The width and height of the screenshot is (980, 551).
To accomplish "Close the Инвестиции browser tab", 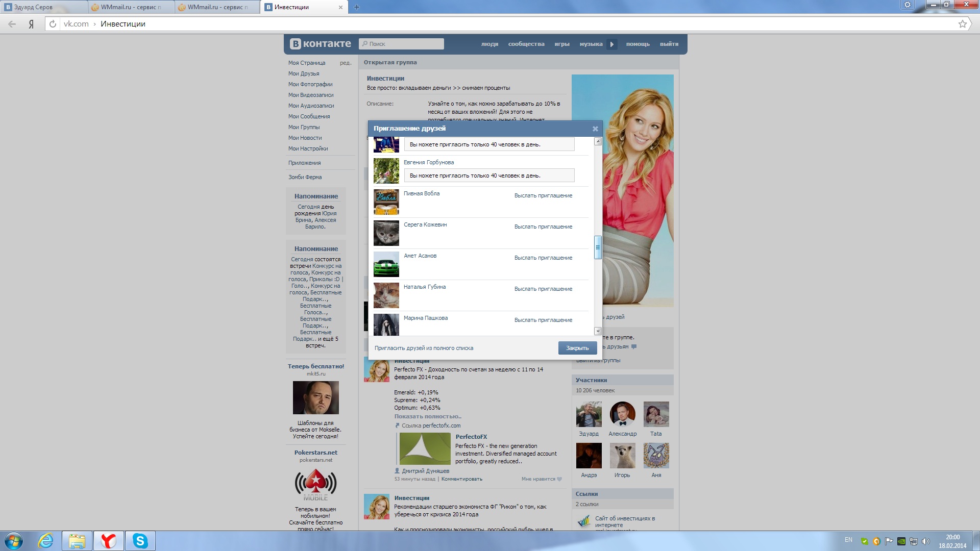I will tap(340, 7).
